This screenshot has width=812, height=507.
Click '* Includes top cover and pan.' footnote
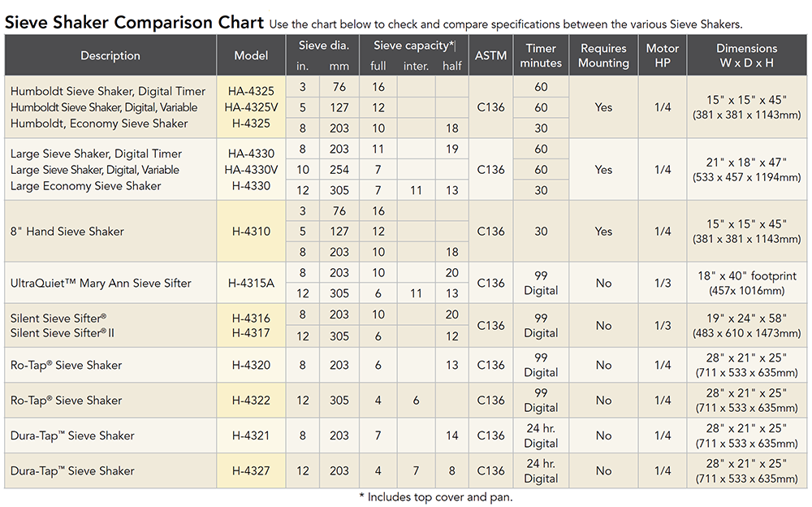pos(436,497)
